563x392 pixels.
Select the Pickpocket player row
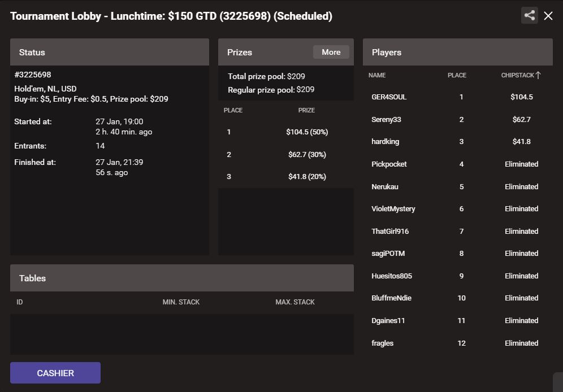point(458,164)
